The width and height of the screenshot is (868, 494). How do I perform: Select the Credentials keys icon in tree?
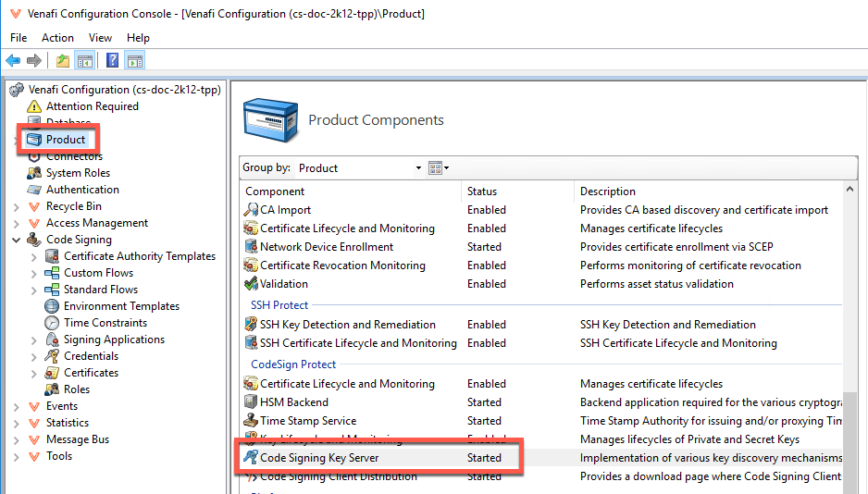click(52, 356)
